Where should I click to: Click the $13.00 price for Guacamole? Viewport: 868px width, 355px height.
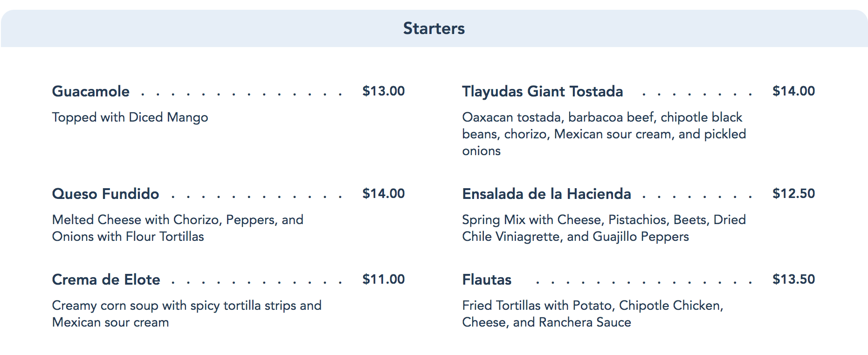pos(383,91)
